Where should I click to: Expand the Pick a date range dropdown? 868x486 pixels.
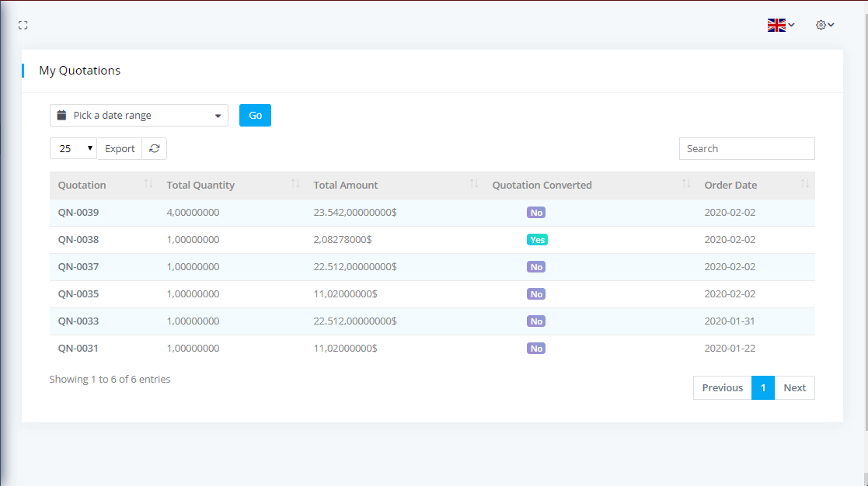tap(139, 116)
